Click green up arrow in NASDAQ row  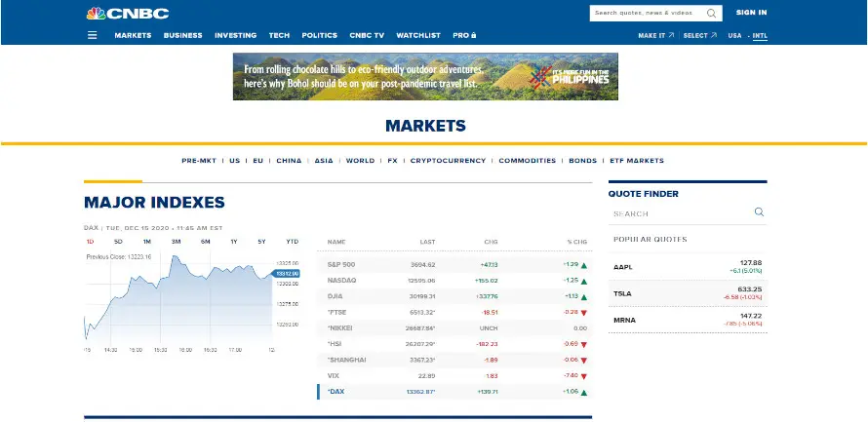pos(584,281)
